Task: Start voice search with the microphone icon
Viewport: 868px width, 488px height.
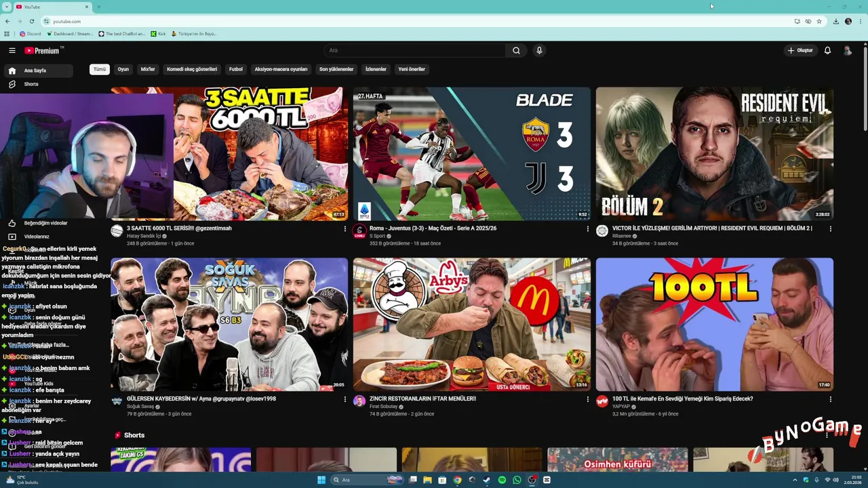Action: (x=539, y=50)
